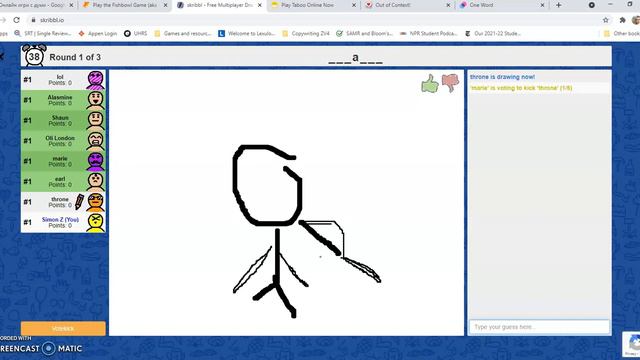640x360 pixels.
Task: Click Alasmine's avatar in player list
Action: pos(95,100)
